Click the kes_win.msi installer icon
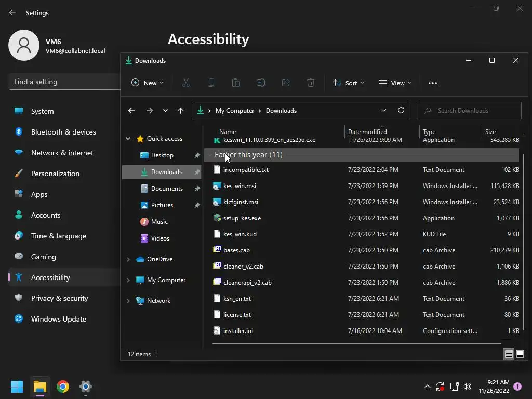This screenshot has height=399, width=532. 217,186
